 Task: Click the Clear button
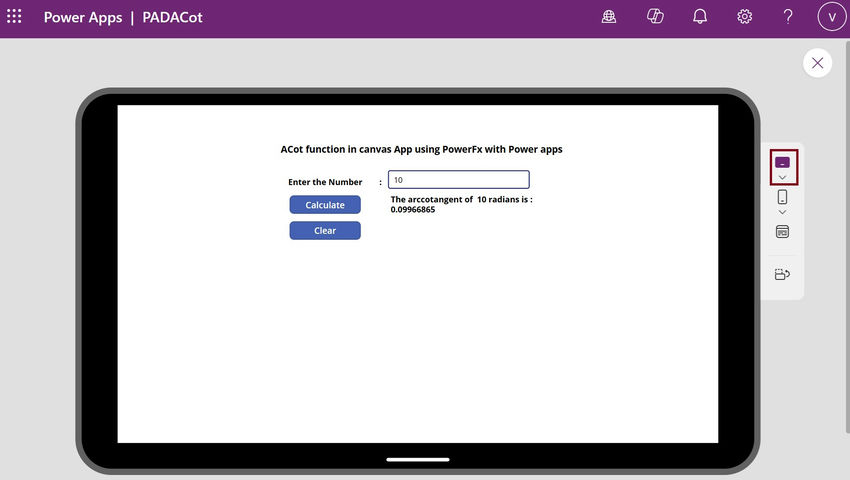(x=325, y=231)
